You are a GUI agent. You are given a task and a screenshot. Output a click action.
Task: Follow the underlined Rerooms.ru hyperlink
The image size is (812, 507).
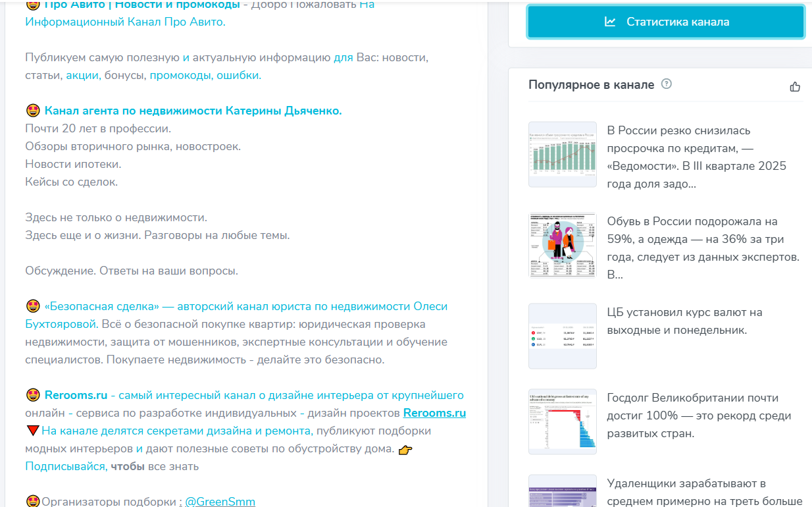pos(434,413)
